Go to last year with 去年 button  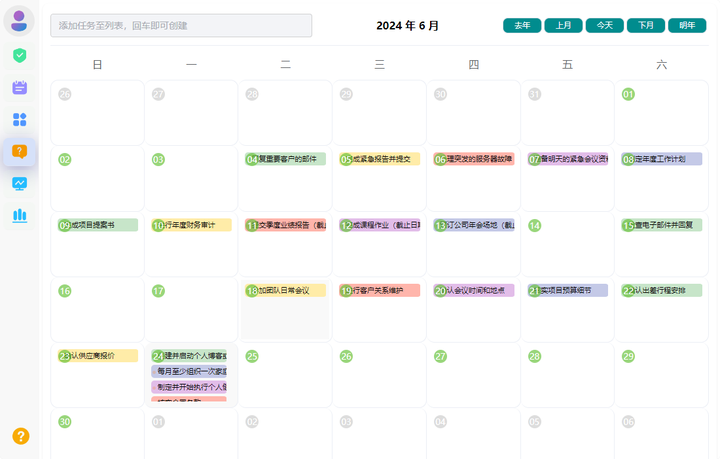click(522, 26)
